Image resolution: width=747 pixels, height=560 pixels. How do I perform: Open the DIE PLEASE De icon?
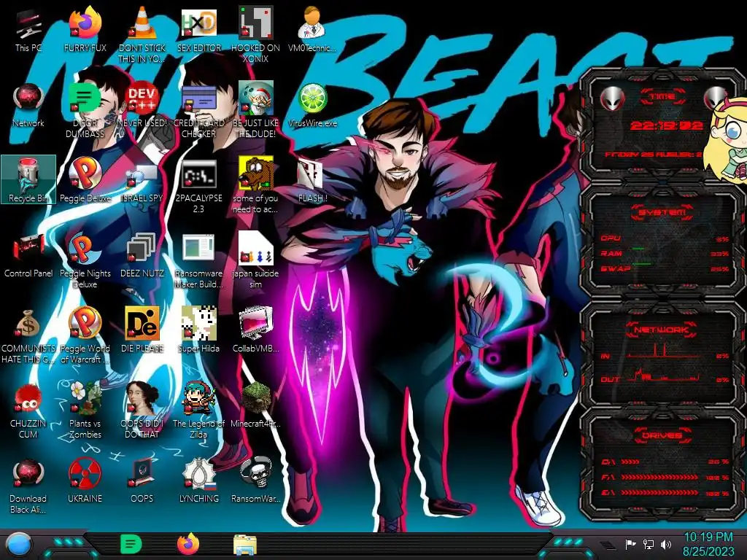pos(142,330)
